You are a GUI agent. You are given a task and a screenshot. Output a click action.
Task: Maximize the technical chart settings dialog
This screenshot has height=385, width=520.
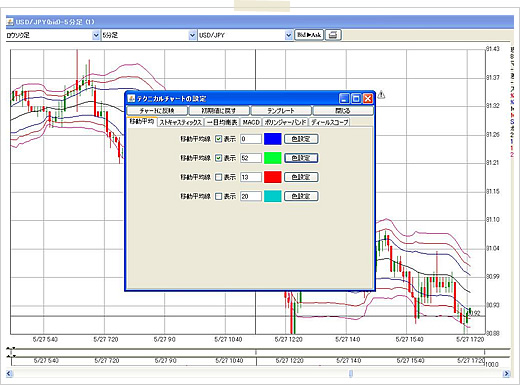point(356,98)
